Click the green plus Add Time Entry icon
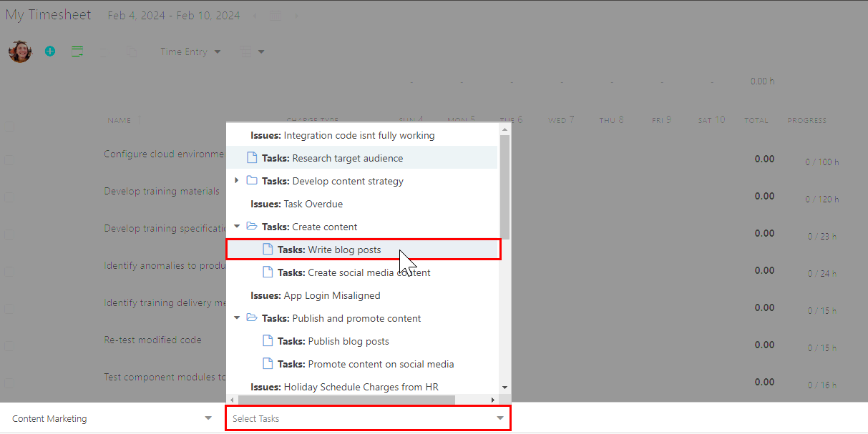 [x=49, y=51]
